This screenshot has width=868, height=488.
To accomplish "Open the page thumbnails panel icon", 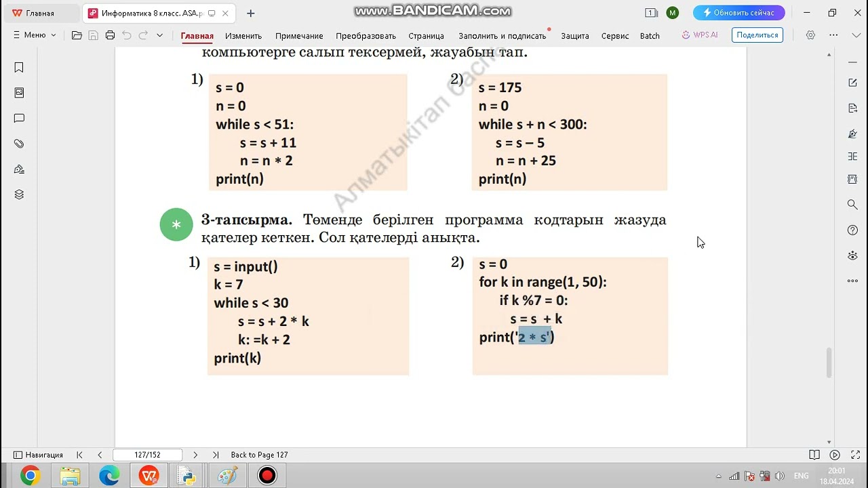I will pyautogui.click(x=19, y=93).
